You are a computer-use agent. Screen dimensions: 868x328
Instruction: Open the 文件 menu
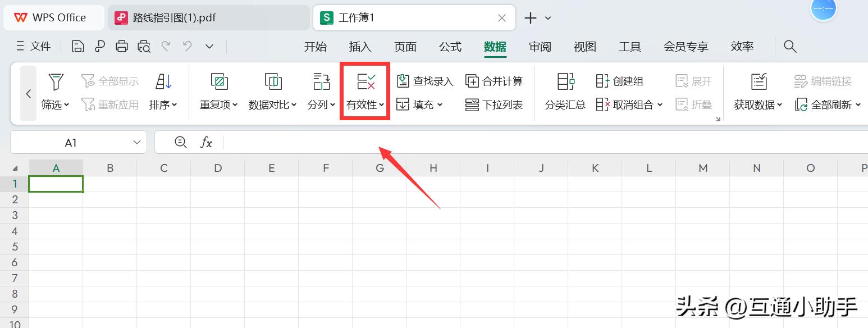pos(34,47)
